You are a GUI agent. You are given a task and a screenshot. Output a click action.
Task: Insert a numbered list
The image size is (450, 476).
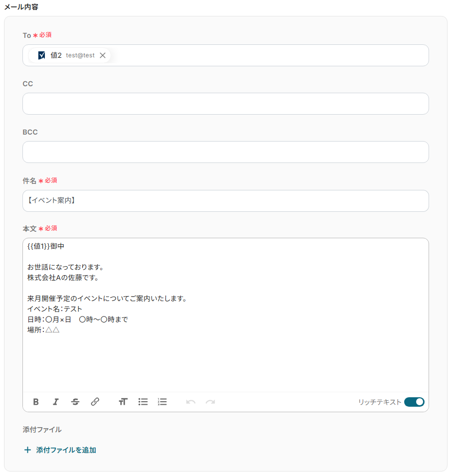click(x=162, y=402)
